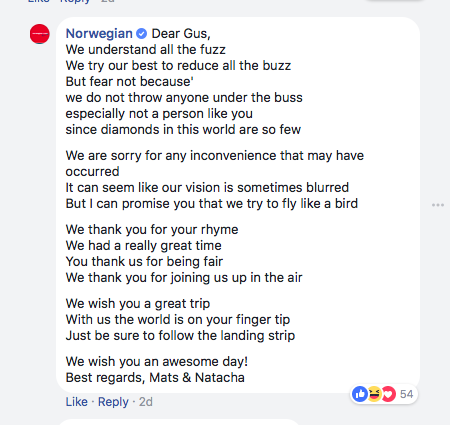Open the three-dot comment options menu
The image size is (450, 425).
point(438,205)
